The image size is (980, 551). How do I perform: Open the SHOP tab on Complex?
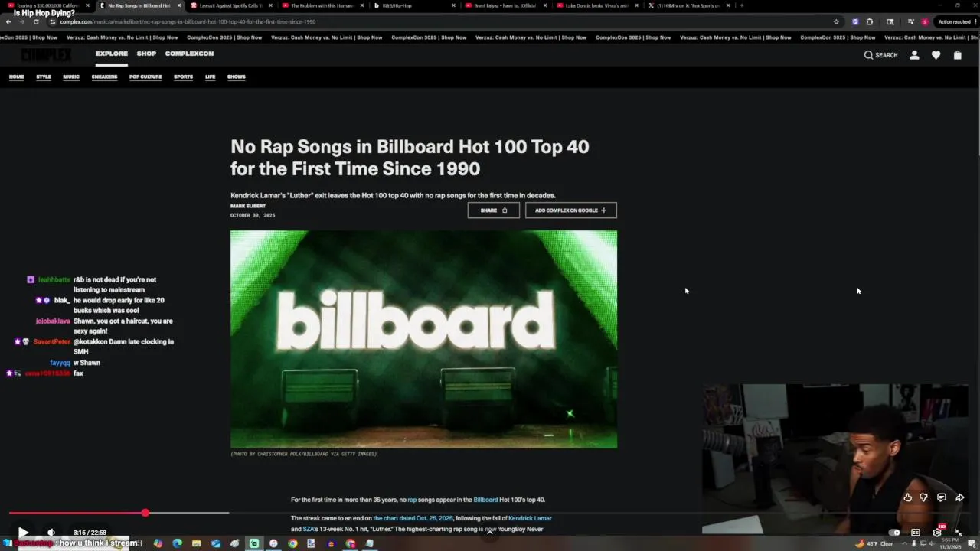146,54
